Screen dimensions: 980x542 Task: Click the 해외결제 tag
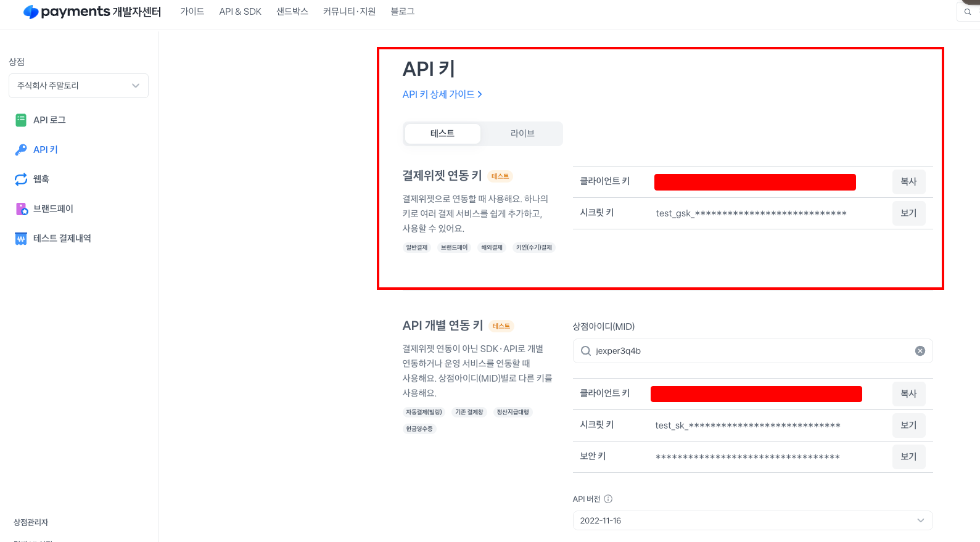[x=492, y=248]
